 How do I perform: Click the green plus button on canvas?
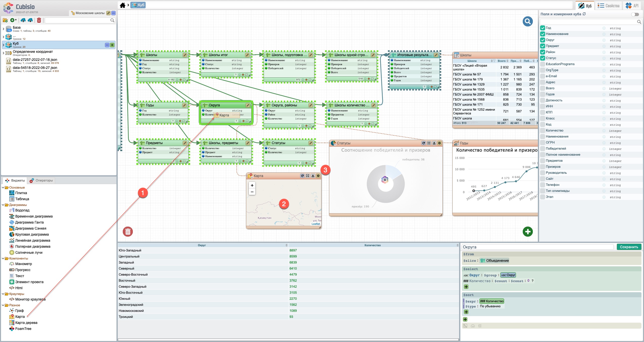[x=528, y=231]
